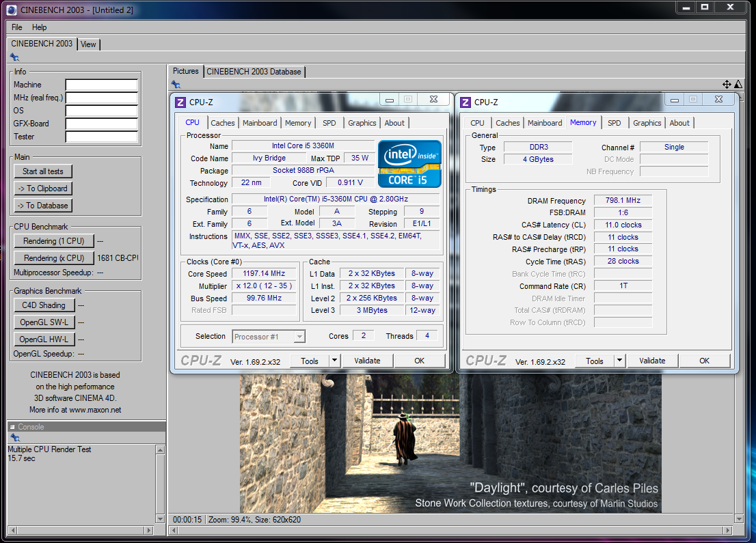756x543 pixels.
Task: Open Graphics tab in right CPU-Z window
Action: pyautogui.click(x=647, y=123)
